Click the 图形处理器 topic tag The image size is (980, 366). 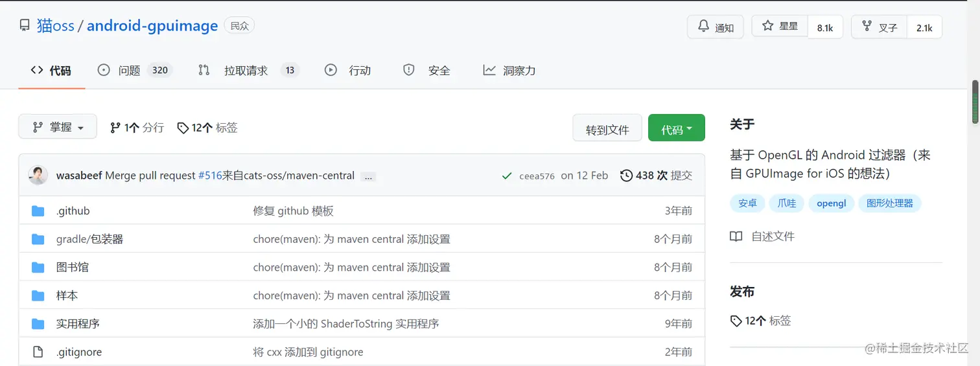[890, 203]
